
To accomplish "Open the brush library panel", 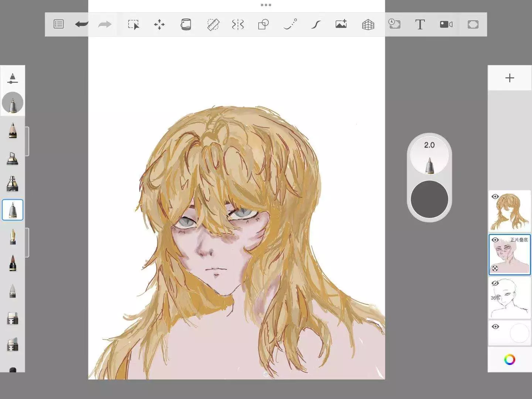I will pyautogui.click(x=13, y=78).
